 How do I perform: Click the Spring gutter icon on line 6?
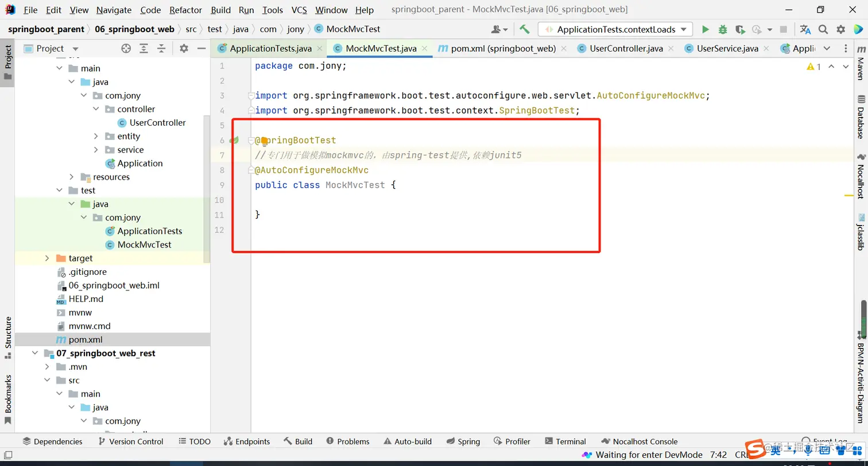(x=234, y=140)
